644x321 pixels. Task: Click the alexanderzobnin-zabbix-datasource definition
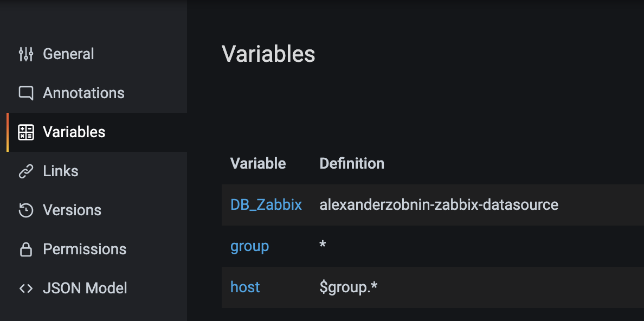(439, 204)
